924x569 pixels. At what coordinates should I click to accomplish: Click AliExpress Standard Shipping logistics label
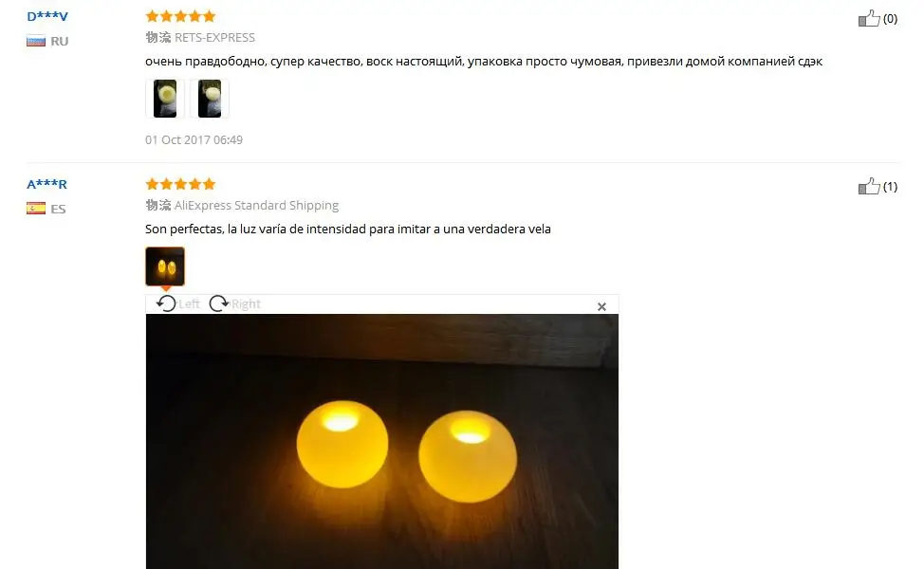tap(256, 206)
